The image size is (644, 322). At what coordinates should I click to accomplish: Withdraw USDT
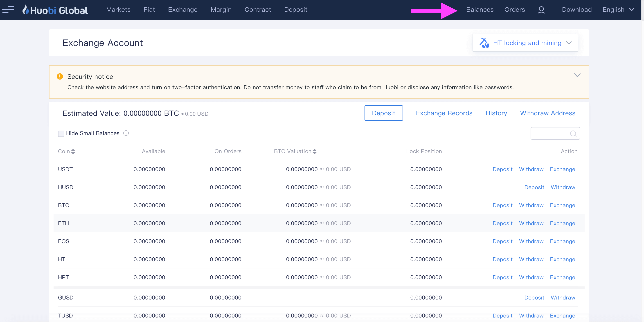(x=531, y=169)
